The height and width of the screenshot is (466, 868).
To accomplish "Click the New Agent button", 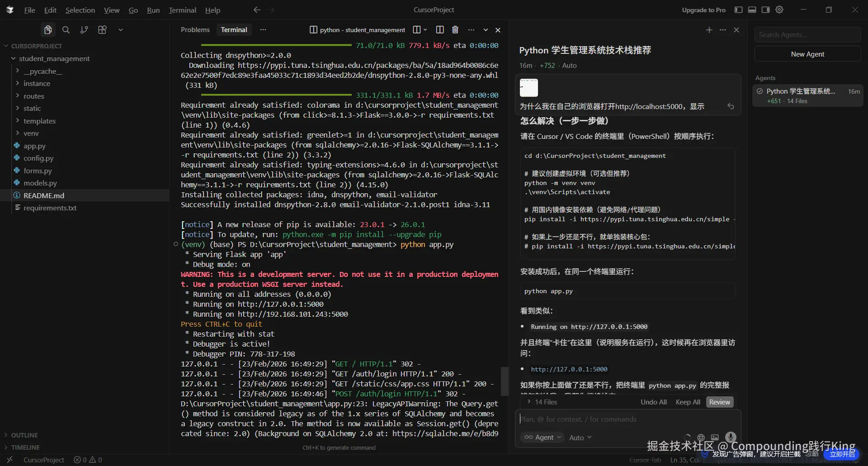I will 807,54.
